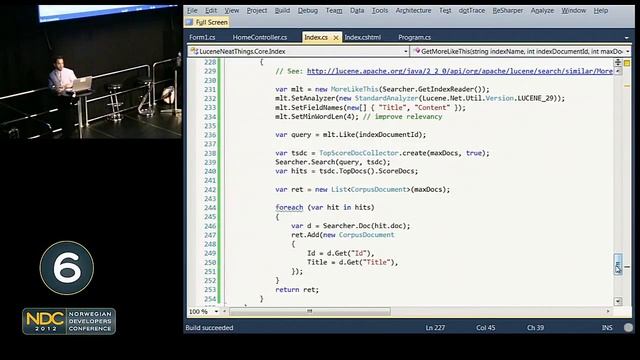Open the Help menu
640x360 pixels.
click(600, 11)
